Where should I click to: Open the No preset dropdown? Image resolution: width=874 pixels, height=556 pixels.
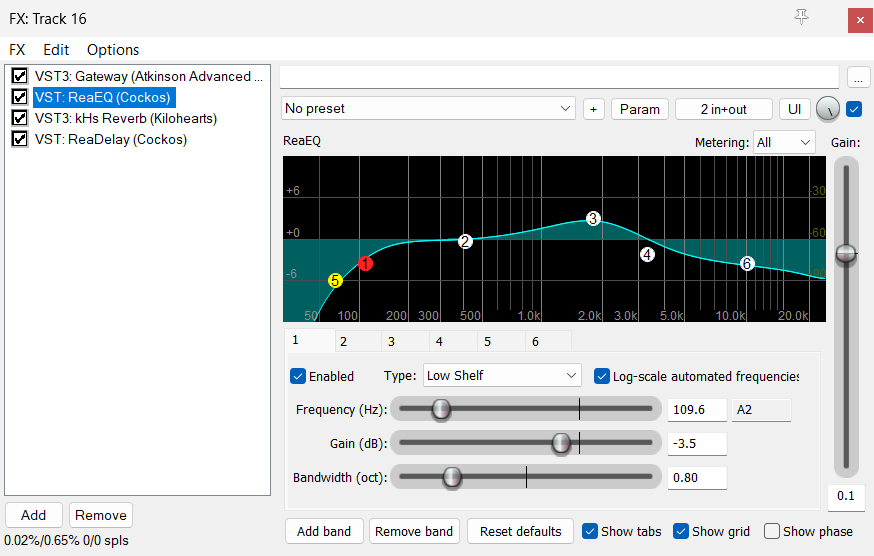pyautogui.click(x=428, y=108)
